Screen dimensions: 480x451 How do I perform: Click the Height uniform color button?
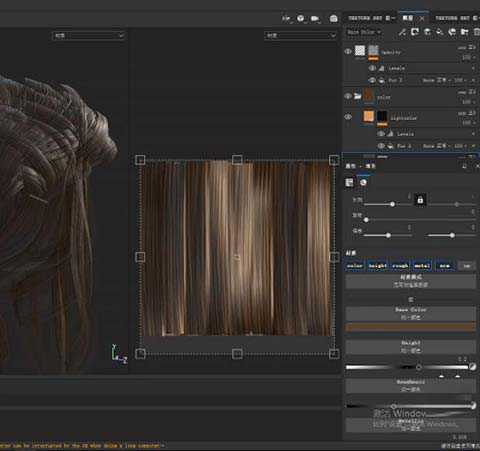(x=411, y=347)
